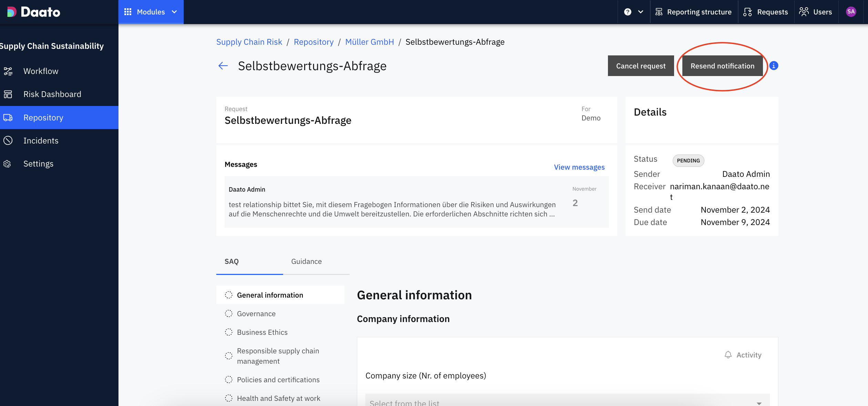Image resolution: width=868 pixels, height=406 pixels.
Task: Switch to the Guidance tab
Action: tap(306, 261)
